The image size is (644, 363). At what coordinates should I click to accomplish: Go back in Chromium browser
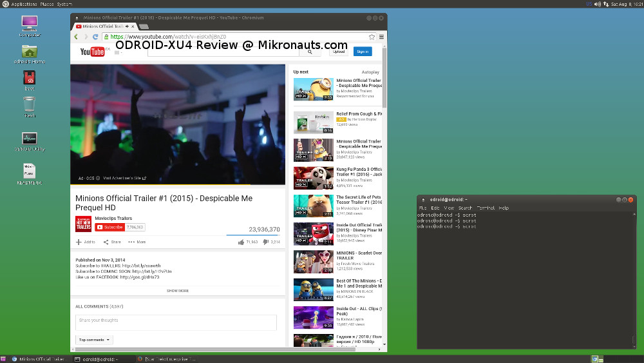[x=76, y=37]
